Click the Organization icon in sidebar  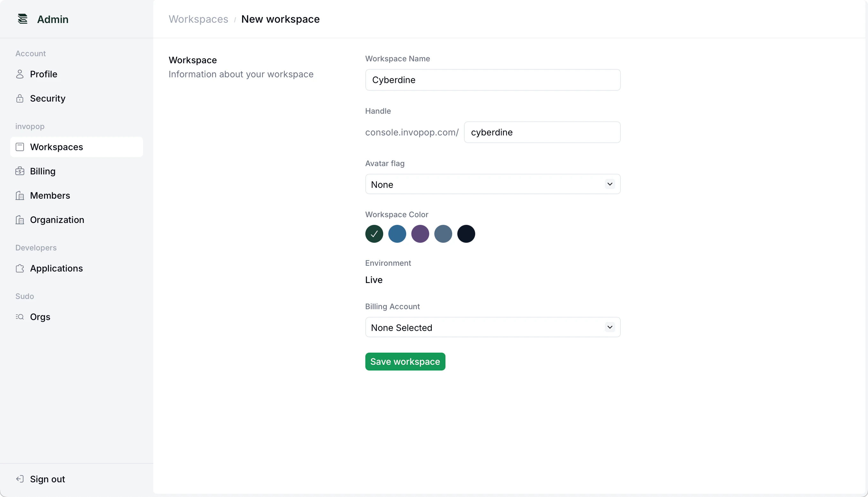pos(20,220)
